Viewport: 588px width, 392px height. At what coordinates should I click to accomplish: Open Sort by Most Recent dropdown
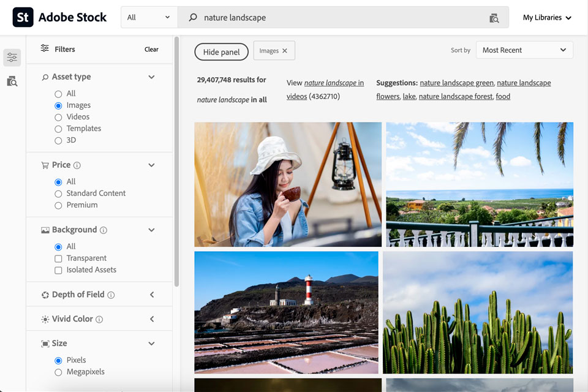pyautogui.click(x=524, y=50)
